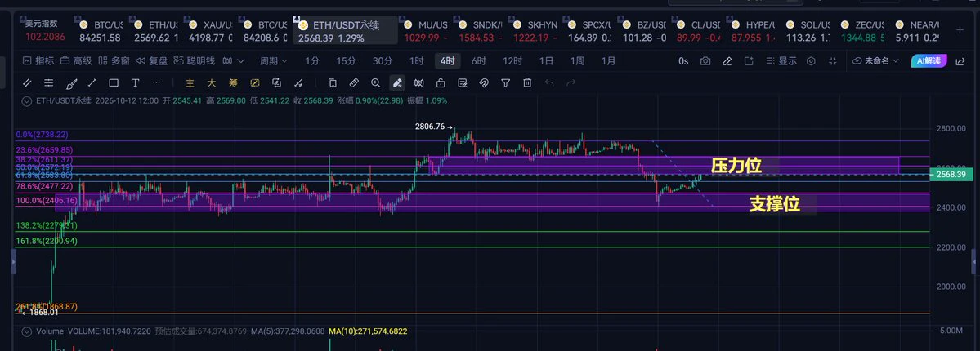
Task: Select the 30分 timeframe
Action: coord(383,61)
